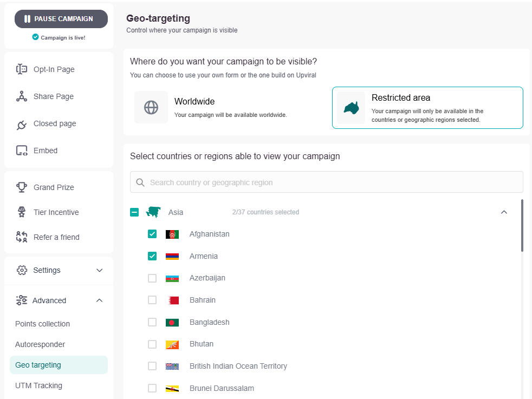
Task: Expand the Settings section chevron
Action: pos(99,270)
